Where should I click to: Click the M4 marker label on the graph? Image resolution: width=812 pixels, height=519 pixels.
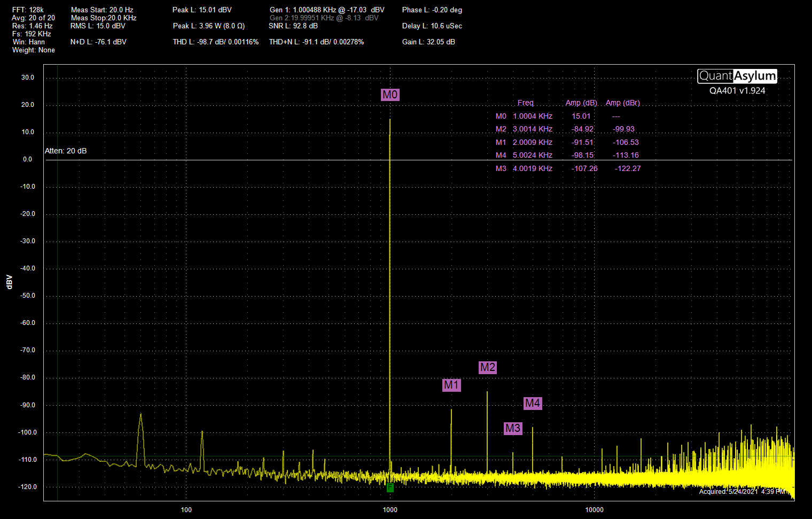pyautogui.click(x=533, y=403)
